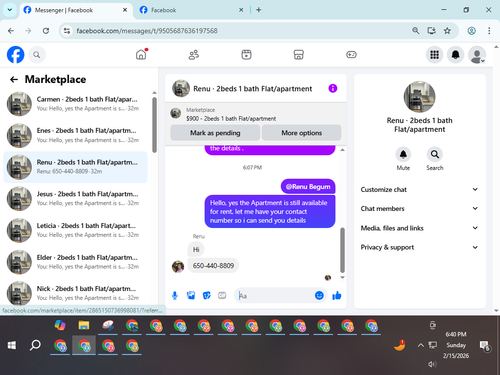Open the Nick conversation
The width and height of the screenshot is (500, 375).
pyautogui.click(x=75, y=293)
